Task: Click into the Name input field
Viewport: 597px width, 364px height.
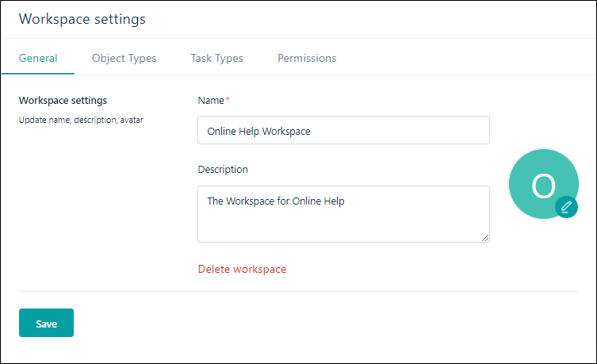Action: click(x=343, y=130)
